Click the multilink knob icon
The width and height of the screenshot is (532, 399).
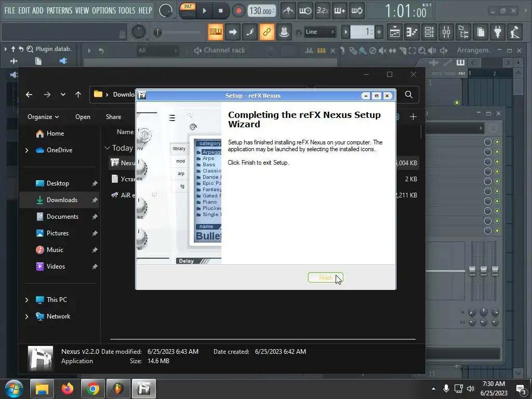point(284,32)
